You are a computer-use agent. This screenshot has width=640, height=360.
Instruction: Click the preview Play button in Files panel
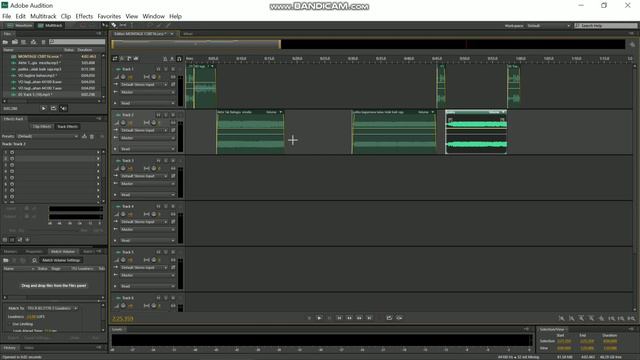pos(44,108)
